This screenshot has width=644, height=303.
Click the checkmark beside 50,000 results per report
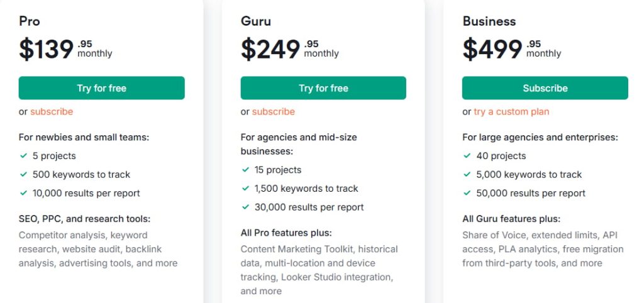[x=467, y=193]
